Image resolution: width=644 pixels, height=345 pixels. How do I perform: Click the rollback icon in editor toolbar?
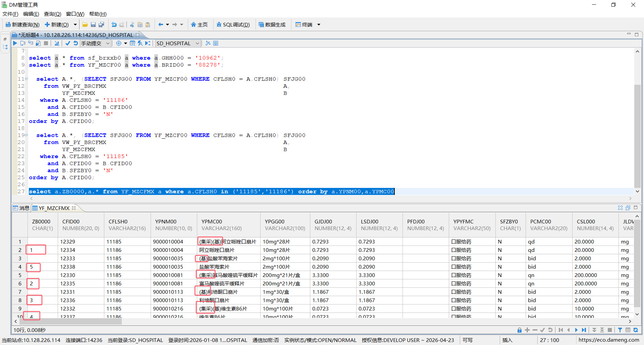click(75, 43)
